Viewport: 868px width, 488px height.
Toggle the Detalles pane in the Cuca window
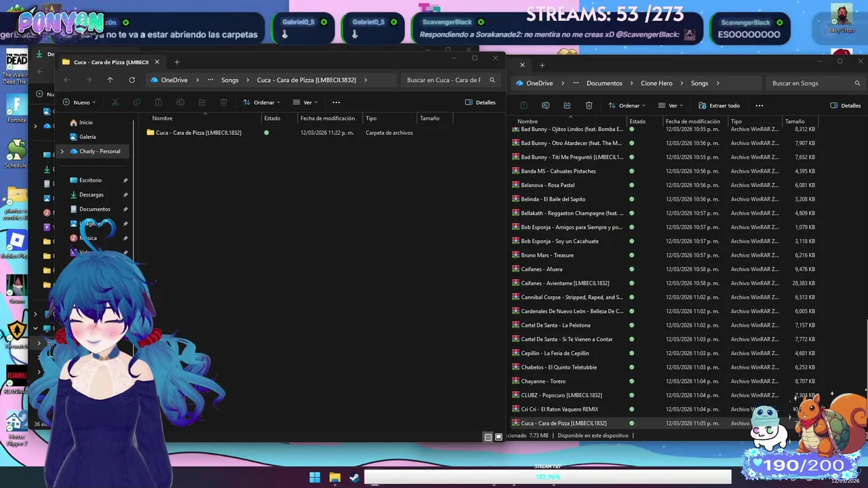coord(480,102)
